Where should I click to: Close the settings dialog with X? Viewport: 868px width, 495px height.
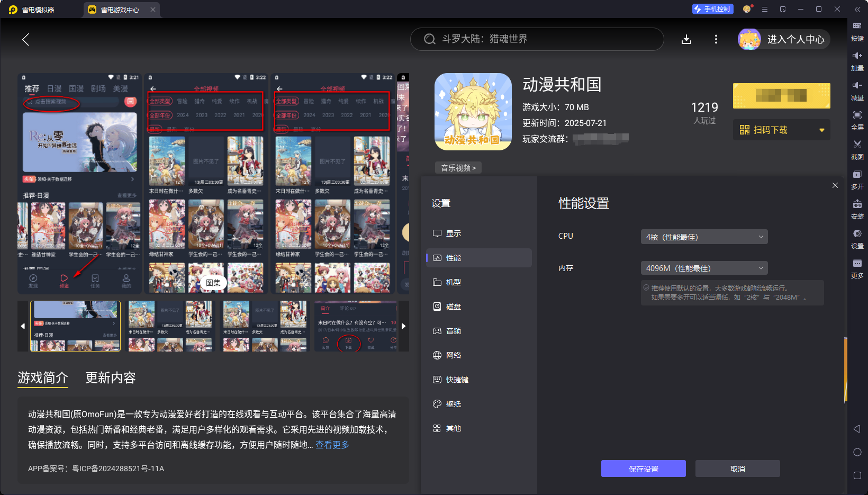pos(835,185)
